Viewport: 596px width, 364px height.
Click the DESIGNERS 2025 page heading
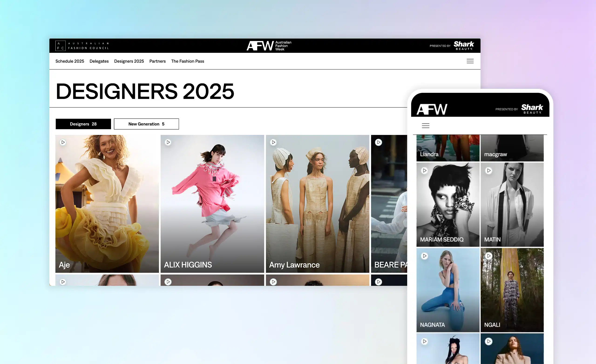click(x=145, y=91)
